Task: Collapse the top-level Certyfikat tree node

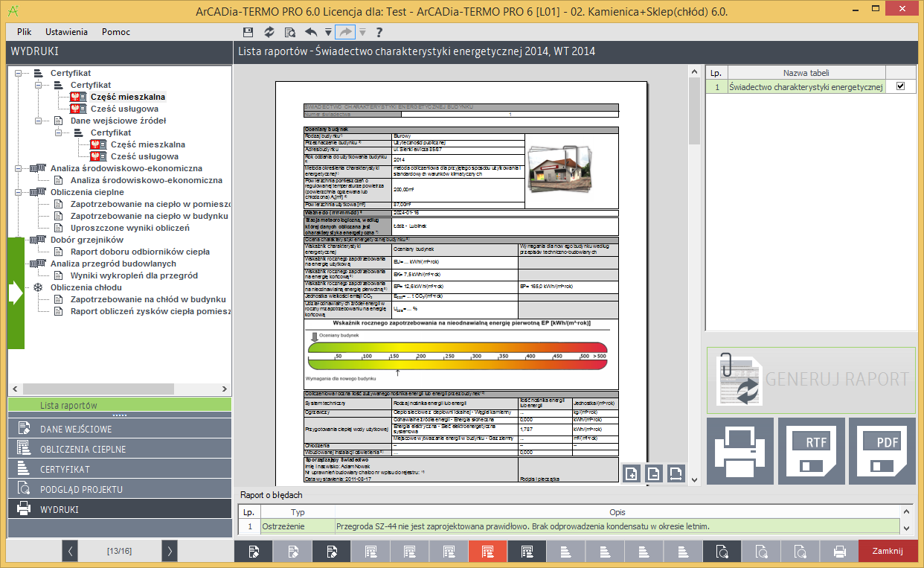Action: click(x=17, y=73)
